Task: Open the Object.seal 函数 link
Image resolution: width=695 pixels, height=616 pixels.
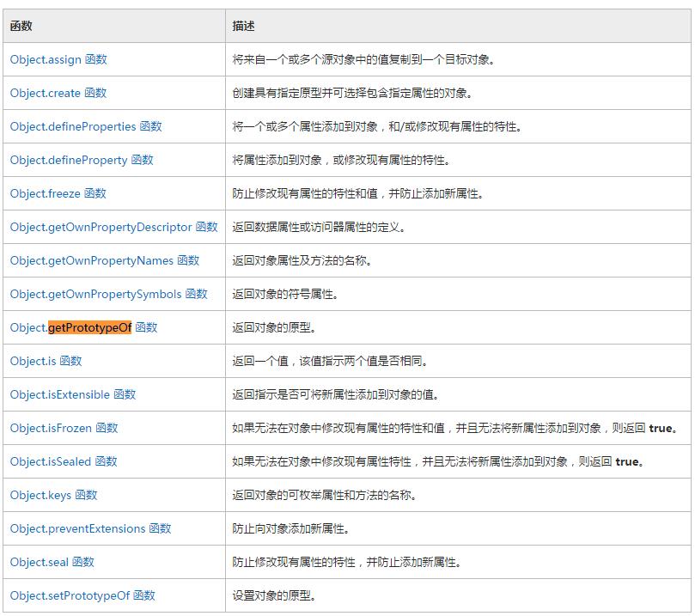Action: (52, 562)
